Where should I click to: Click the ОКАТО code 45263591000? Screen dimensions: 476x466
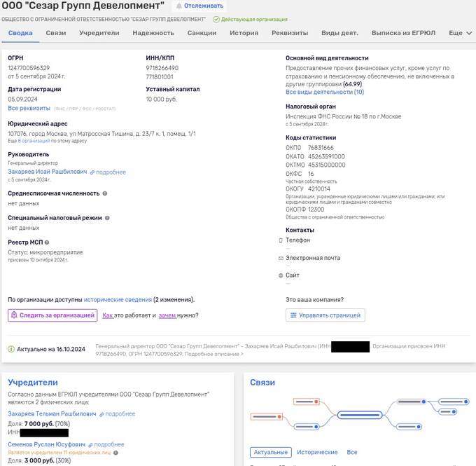pos(326,156)
